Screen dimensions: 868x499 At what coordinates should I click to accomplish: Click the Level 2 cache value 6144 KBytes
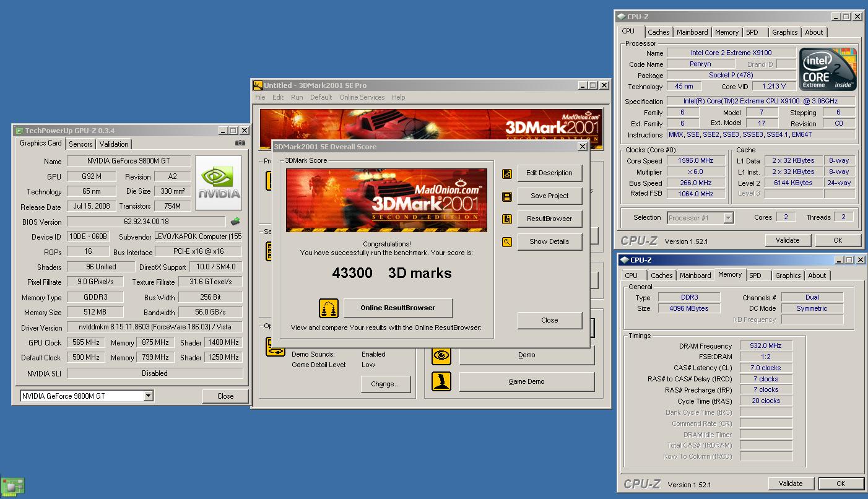[793, 183]
